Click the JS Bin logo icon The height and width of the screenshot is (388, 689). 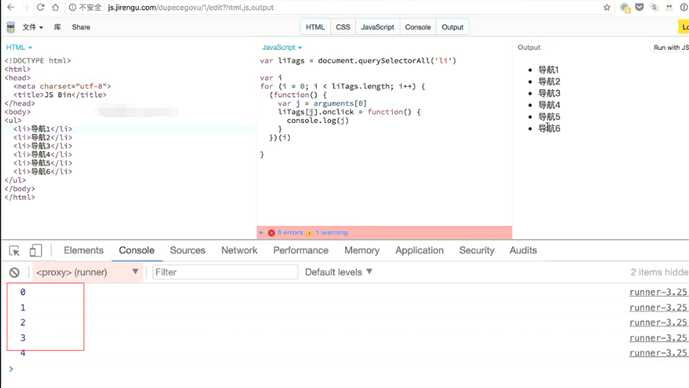[x=11, y=27]
